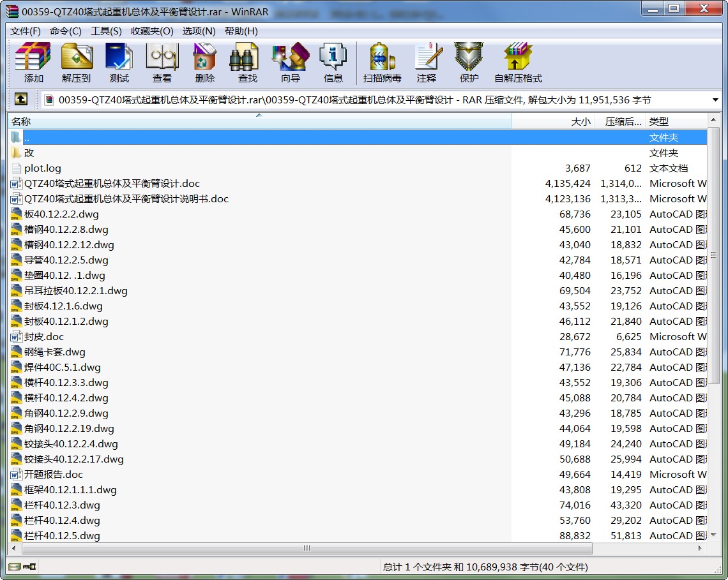Click the 扫描病毒 (Virus Scan) icon
The width and height of the screenshot is (728, 580).
coord(382,63)
